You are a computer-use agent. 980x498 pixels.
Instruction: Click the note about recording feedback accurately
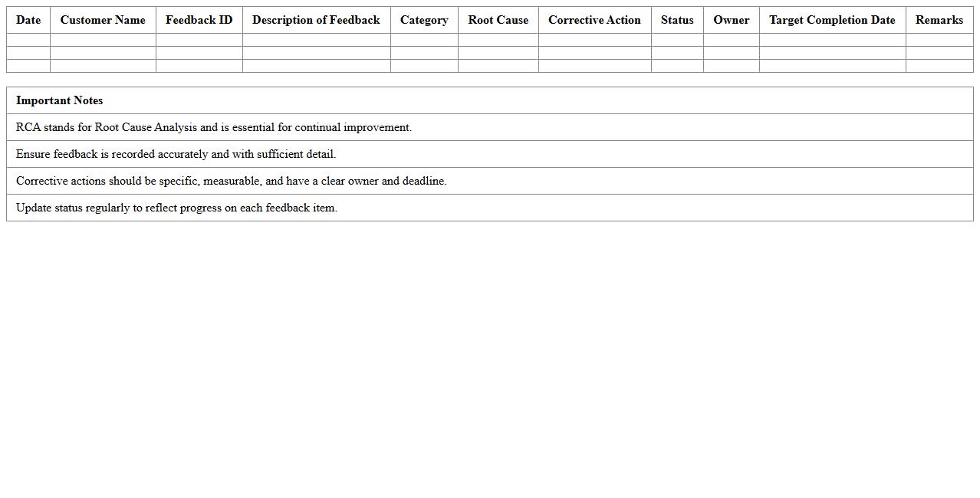[x=176, y=154]
